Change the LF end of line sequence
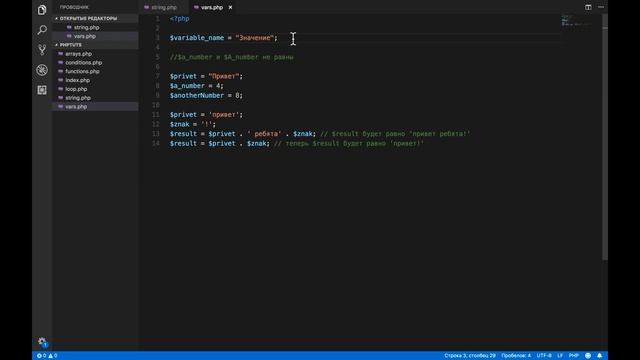The height and width of the screenshot is (360, 640). coord(560,356)
